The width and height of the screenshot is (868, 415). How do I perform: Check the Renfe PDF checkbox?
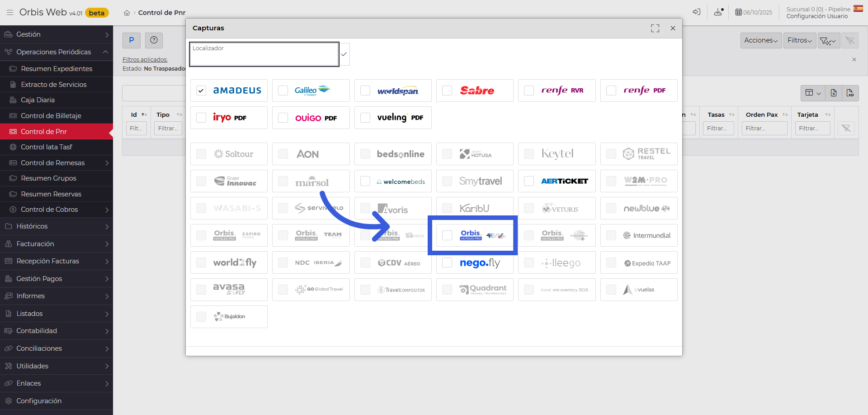click(611, 91)
